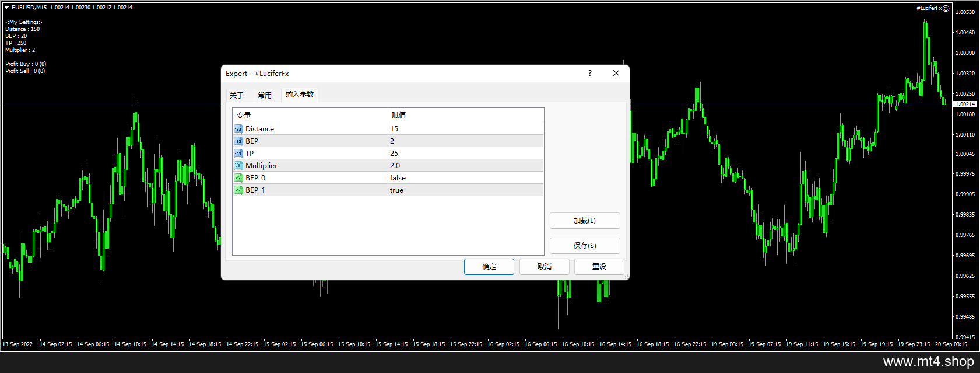The width and height of the screenshot is (980, 373).
Task: Click the 保存(S) save button
Action: (x=585, y=246)
